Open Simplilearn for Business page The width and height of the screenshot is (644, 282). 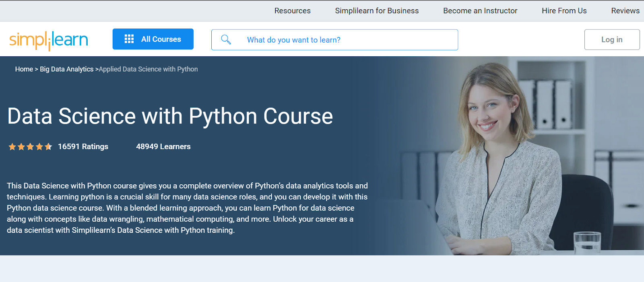click(x=377, y=11)
